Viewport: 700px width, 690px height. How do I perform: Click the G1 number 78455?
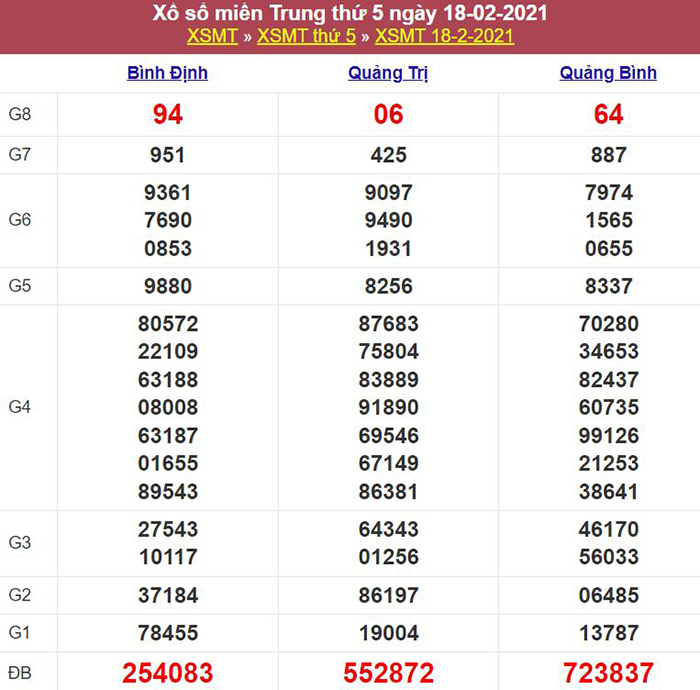pyautogui.click(x=168, y=633)
